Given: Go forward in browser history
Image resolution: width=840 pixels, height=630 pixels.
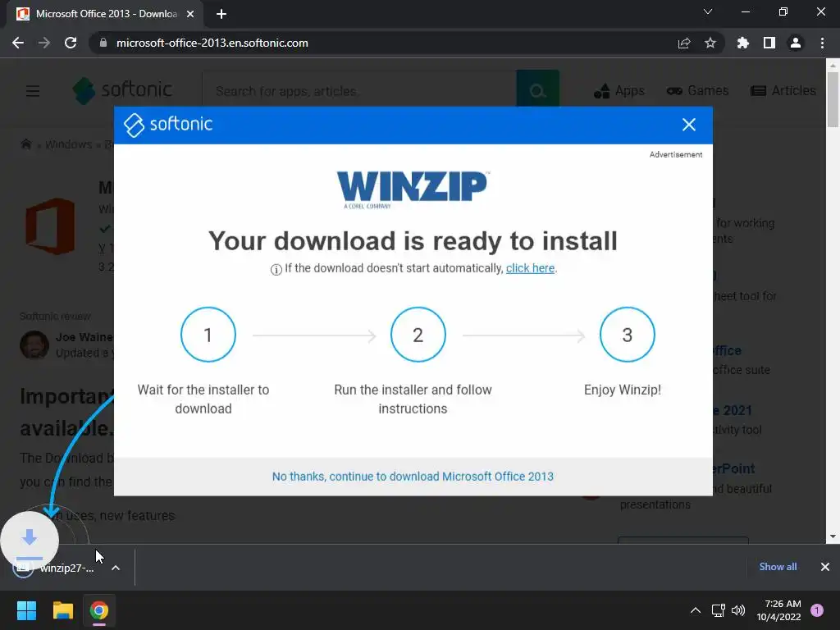Looking at the screenshot, I should 44,43.
